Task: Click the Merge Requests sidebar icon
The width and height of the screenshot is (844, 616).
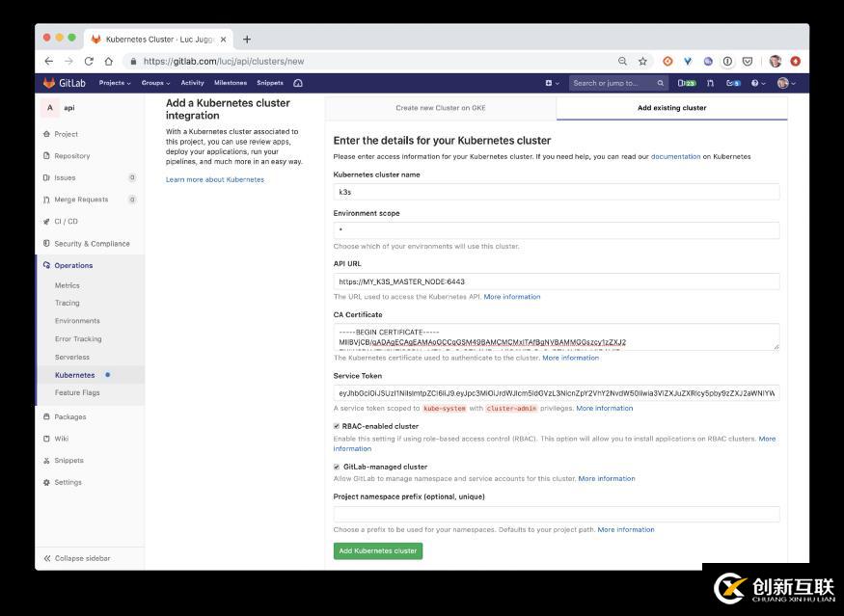Action: point(46,200)
